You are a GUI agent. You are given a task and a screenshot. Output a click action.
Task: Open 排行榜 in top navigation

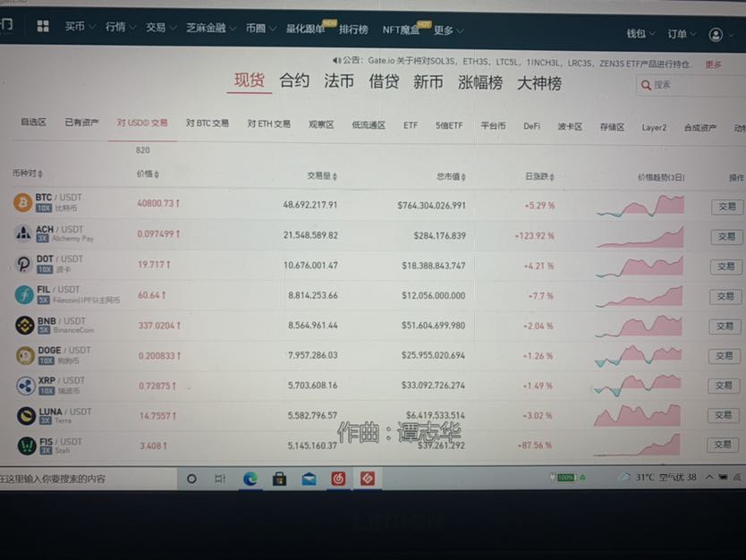353,30
